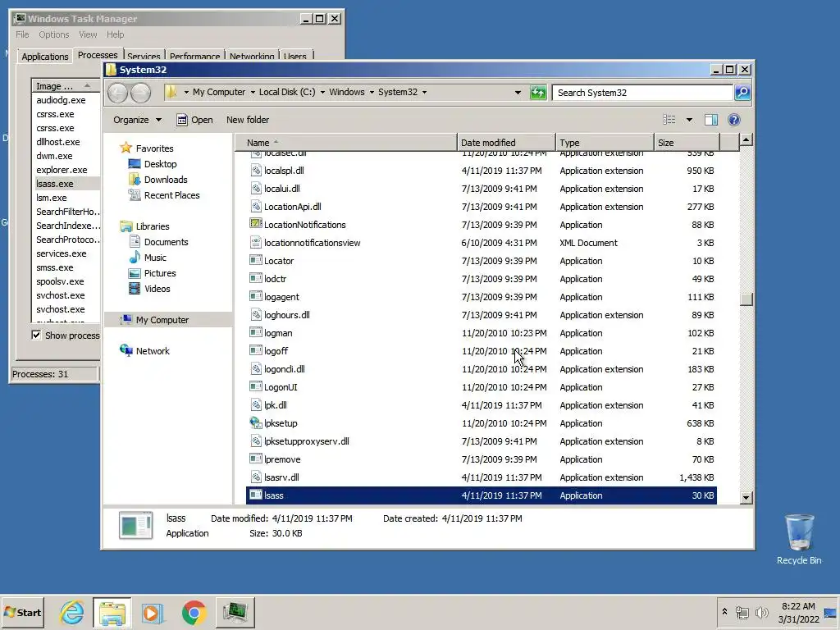840x630 pixels.
Task: Click the LocationNotifications application icon
Action: (256, 224)
